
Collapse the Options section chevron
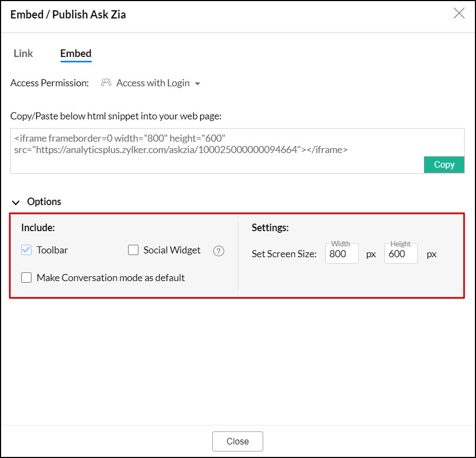pos(16,202)
